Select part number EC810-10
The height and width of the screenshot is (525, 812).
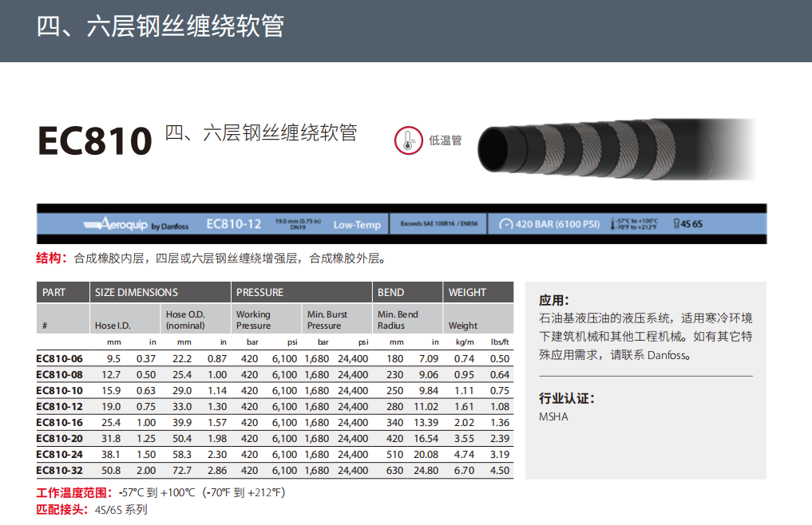tap(60, 390)
